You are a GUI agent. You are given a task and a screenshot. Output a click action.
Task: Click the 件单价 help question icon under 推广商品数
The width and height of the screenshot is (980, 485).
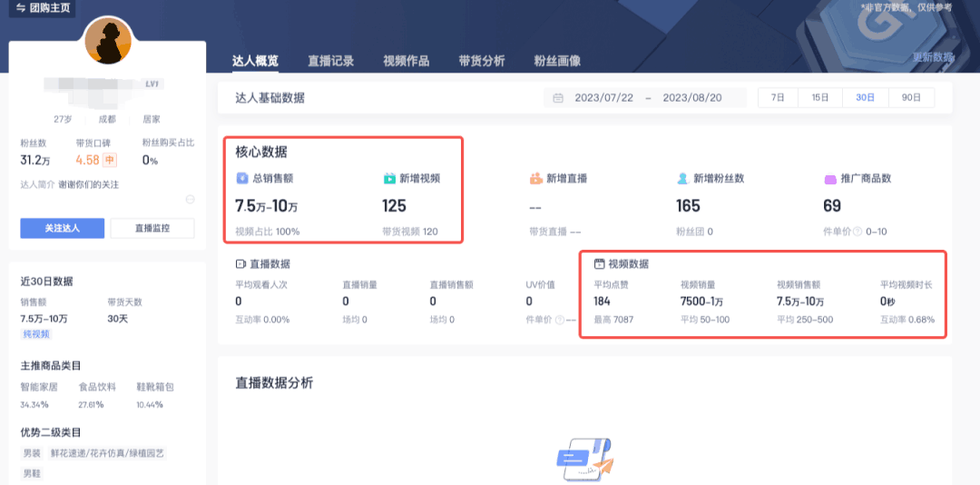[x=857, y=232]
